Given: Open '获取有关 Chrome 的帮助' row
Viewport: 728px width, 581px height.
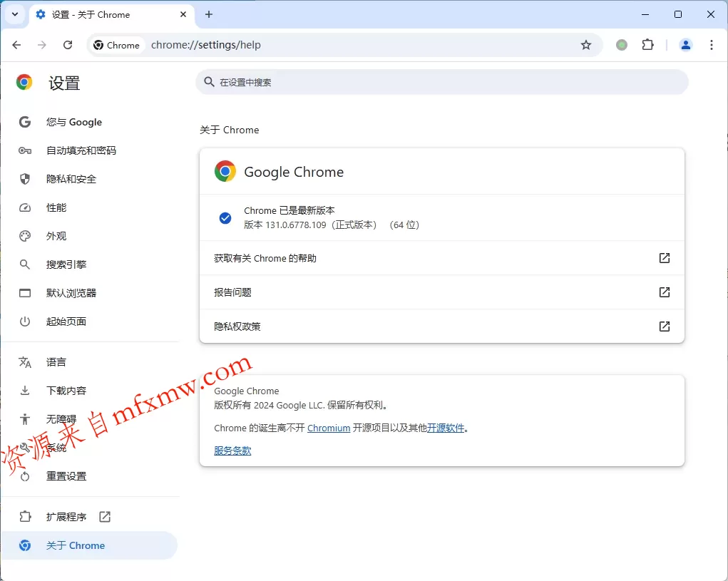Looking at the screenshot, I should click(x=442, y=258).
